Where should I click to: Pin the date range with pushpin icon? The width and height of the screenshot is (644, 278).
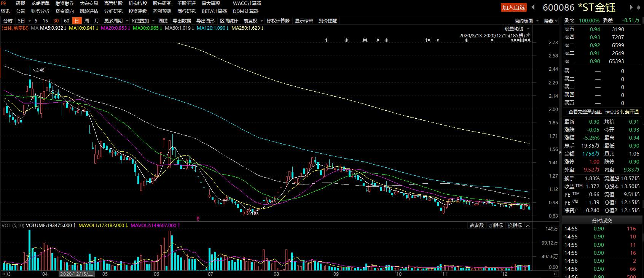tap(528, 35)
